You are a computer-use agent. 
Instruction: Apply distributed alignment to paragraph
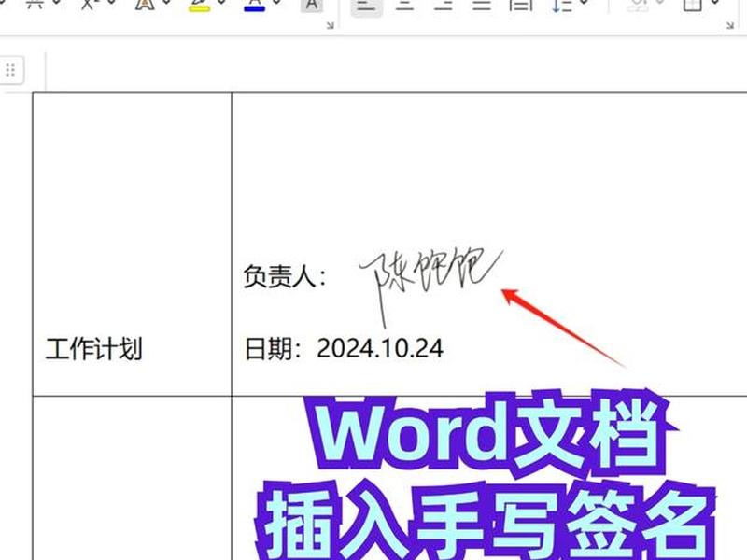(x=521, y=6)
